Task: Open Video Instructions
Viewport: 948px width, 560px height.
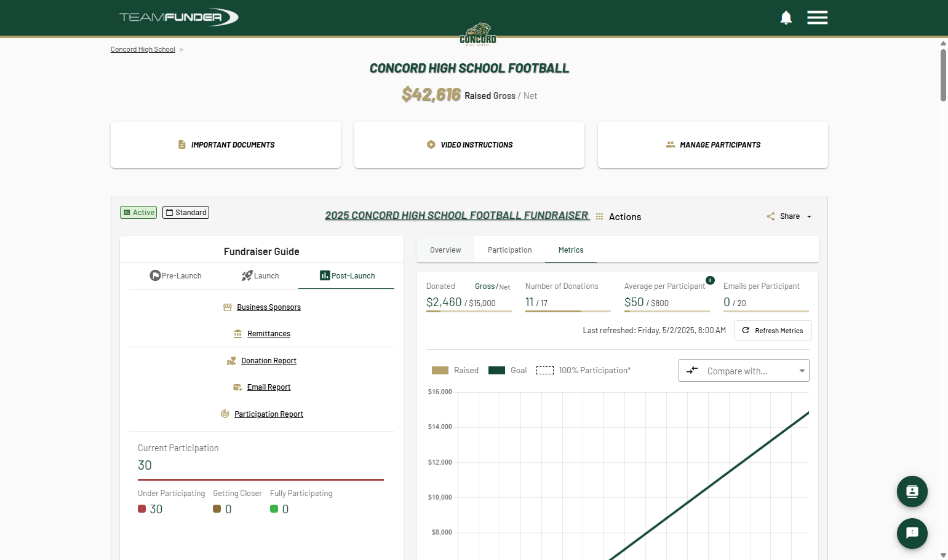Action: tap(469, 145)
